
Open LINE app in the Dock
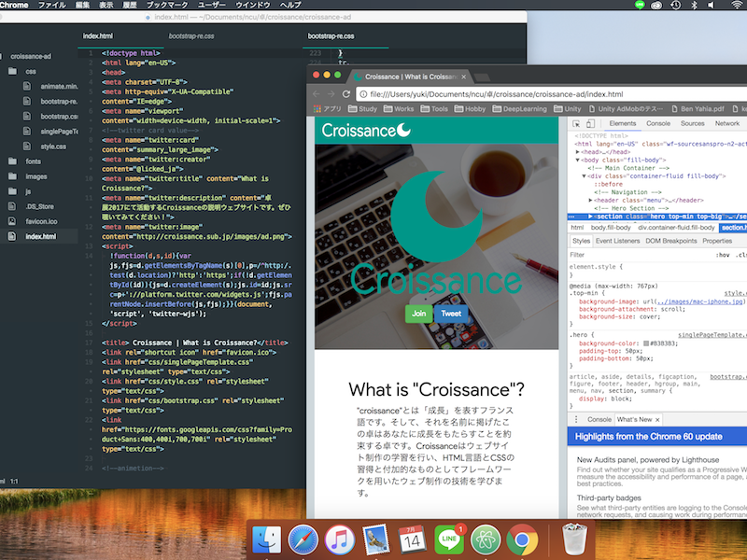(449, 538)
